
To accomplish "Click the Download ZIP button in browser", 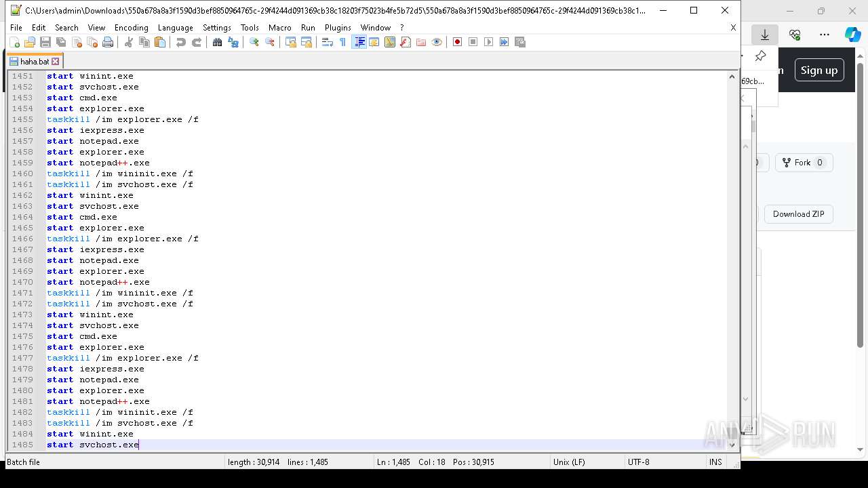I will click(x=799, y=214).
